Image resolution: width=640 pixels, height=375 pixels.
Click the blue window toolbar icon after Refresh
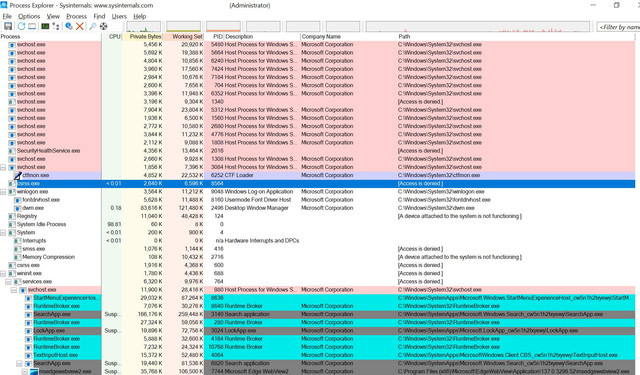[x=32, y=27]
